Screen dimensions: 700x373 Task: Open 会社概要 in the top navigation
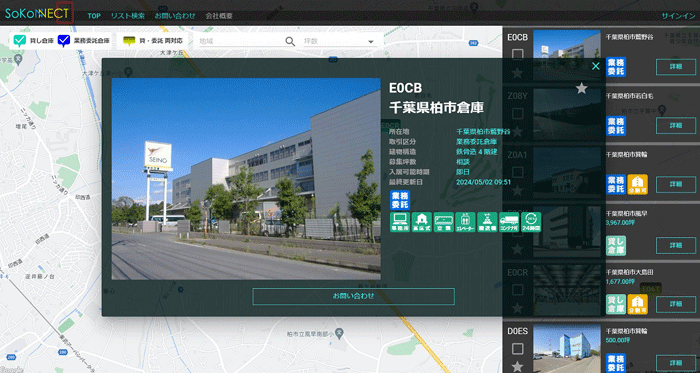(219, 16)
